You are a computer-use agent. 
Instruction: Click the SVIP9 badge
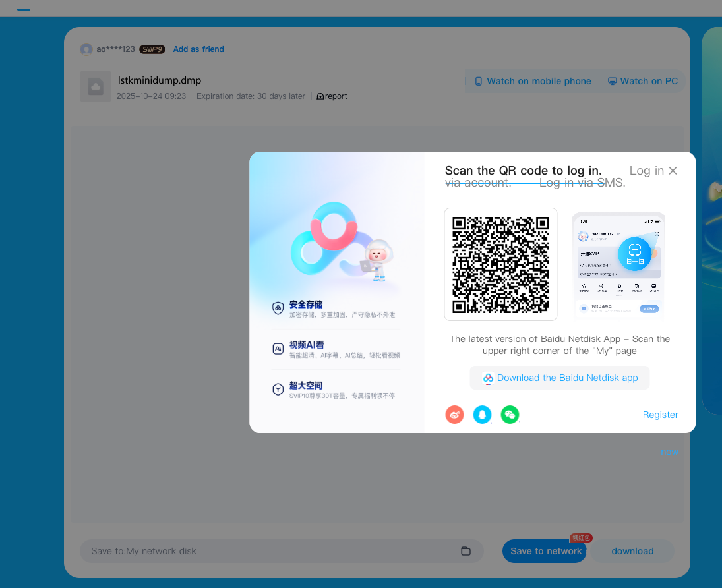152,49
